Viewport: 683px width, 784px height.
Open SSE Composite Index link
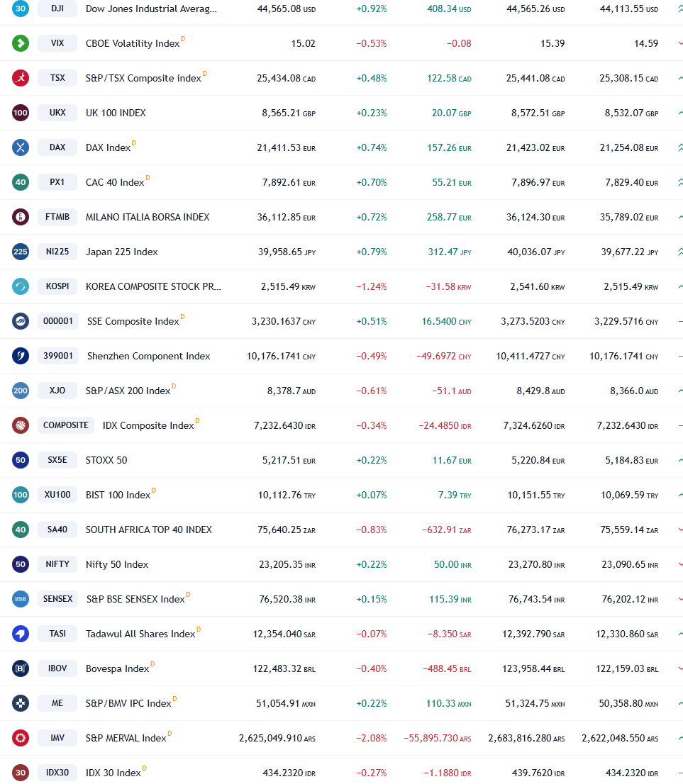[133, 321]
